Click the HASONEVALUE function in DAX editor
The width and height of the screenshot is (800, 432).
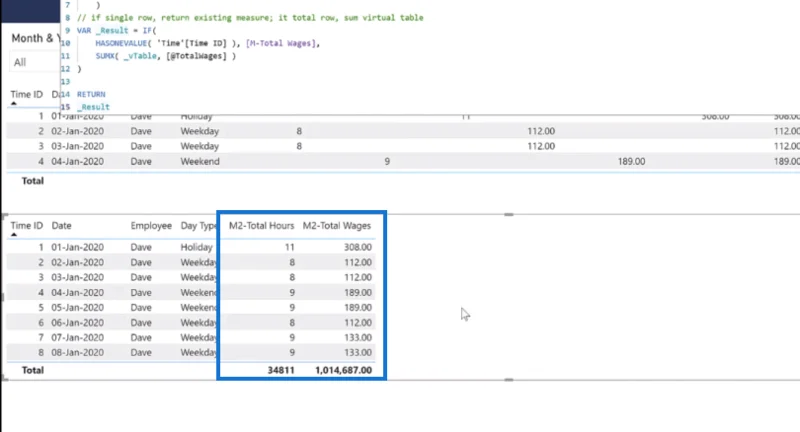pyautogui.click(x=121, y=43)
